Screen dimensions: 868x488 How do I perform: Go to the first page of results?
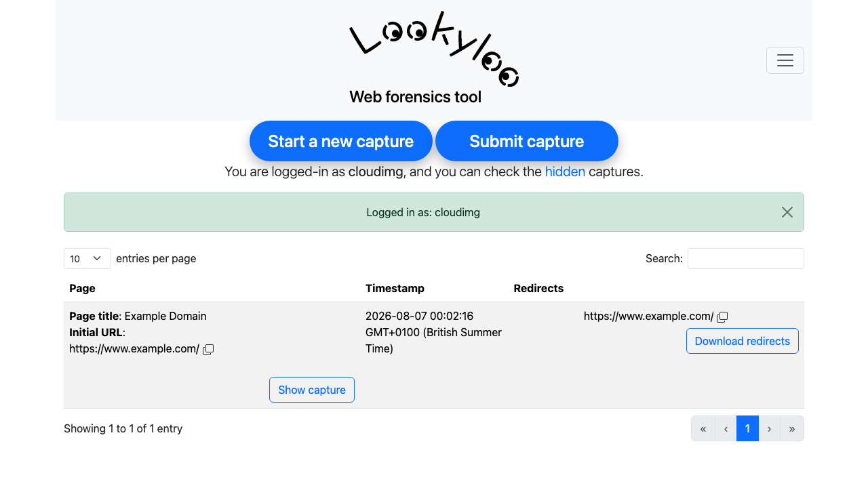(x=703, y=428)
